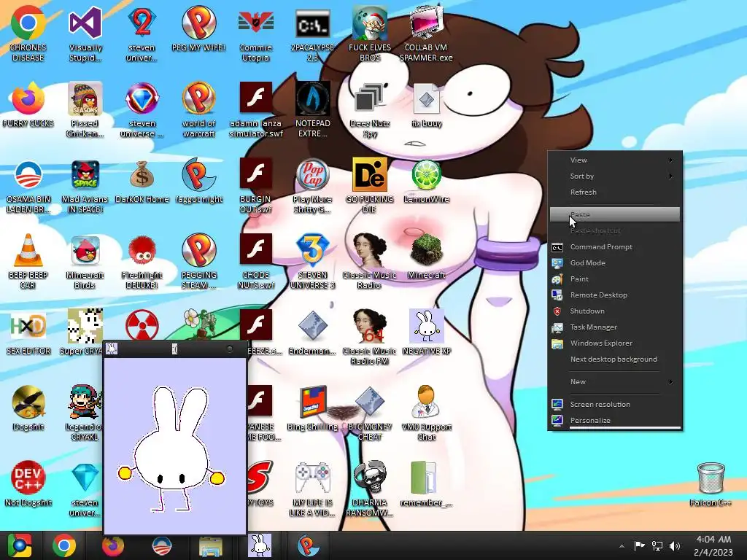
Task: Open Task Manager from context menu
Action: 614,327
